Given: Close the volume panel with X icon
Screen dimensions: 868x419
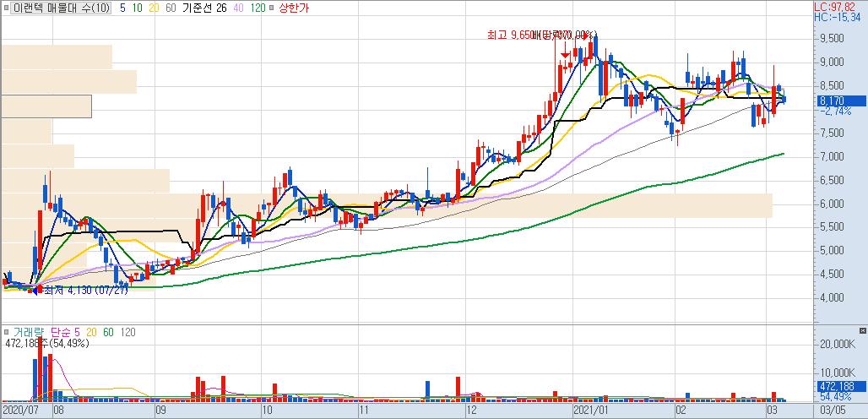Looking at the screenshot, I should [862, 330].
